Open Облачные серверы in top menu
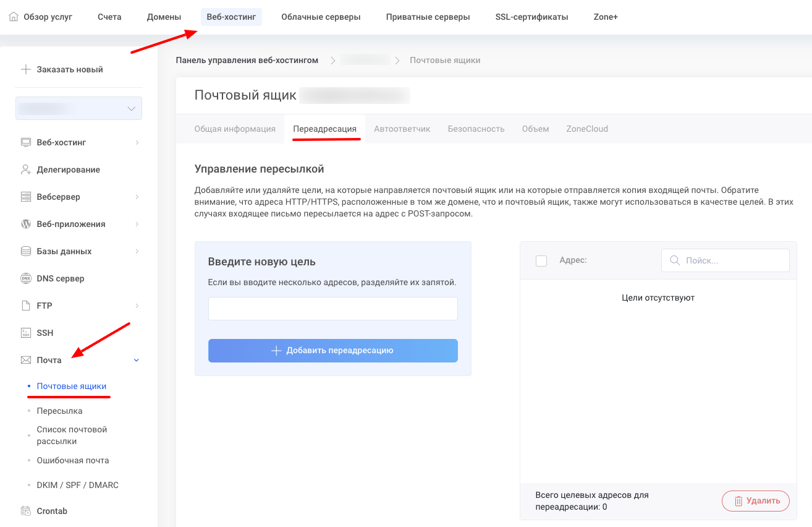 coord(321,17)
